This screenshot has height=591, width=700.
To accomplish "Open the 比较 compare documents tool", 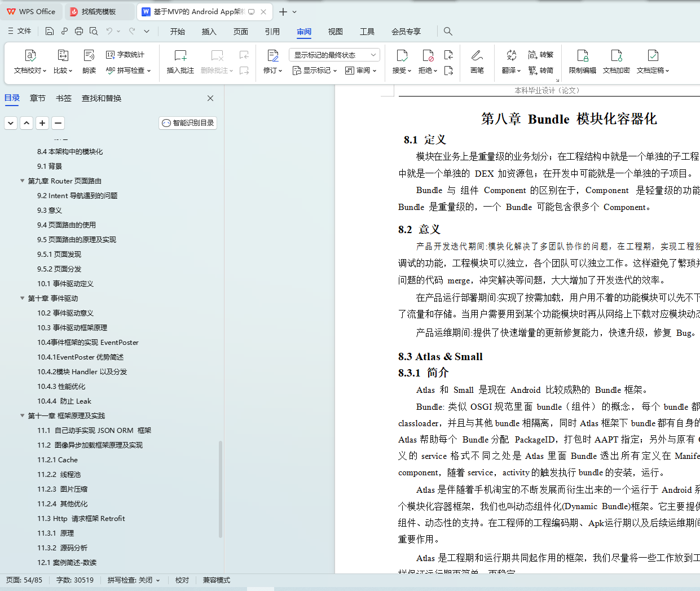I will tap(63, 62).
